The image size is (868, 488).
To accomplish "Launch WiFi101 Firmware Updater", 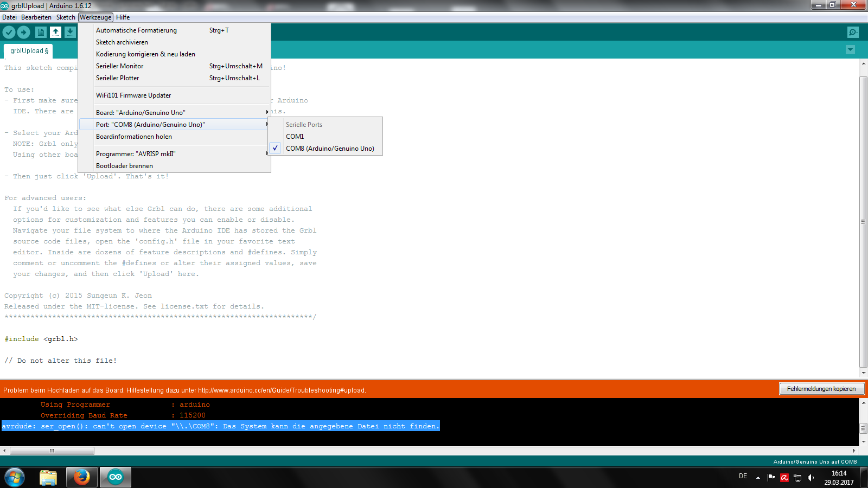I will pos(174,95).
